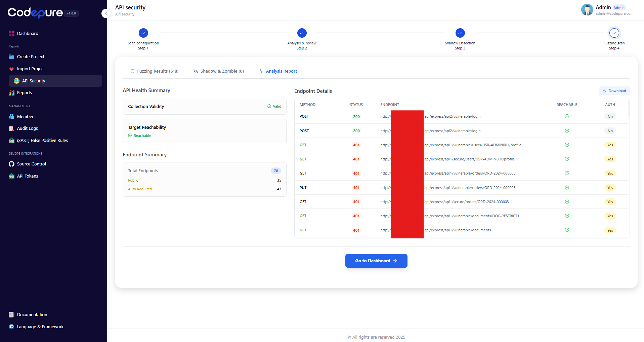Click the total endpoints 78 badge

click(276, 171)
